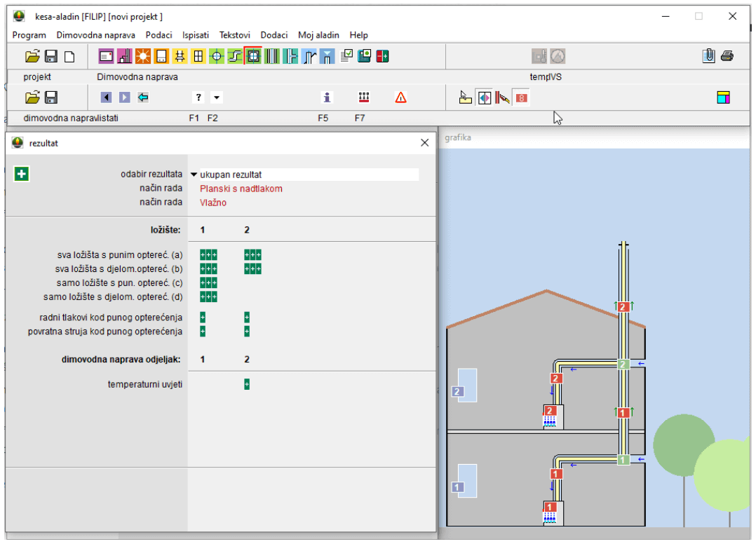Open the info icon above F5
The image size is (756, 544).
coord(326,97)
